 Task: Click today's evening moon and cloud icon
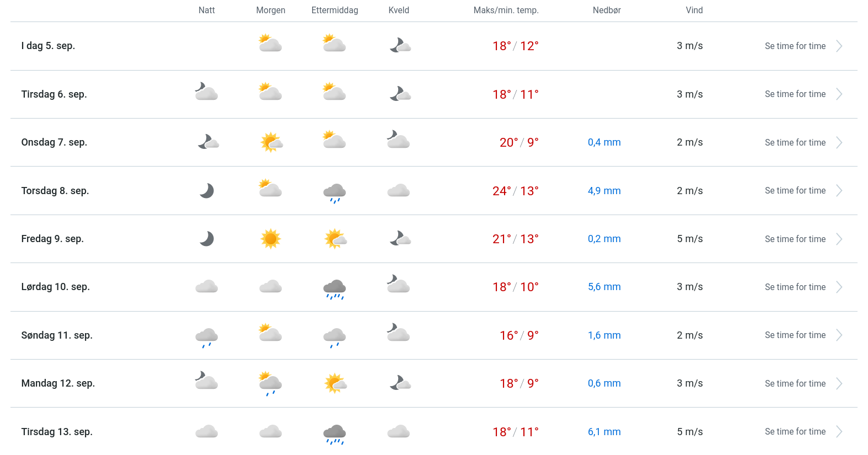tap(400, 45)
